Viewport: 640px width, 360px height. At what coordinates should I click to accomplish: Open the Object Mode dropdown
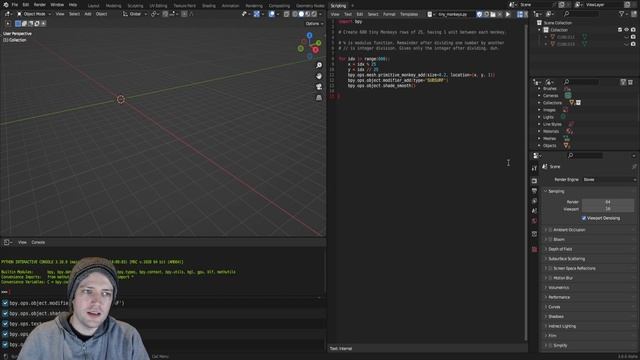point(34,14)
